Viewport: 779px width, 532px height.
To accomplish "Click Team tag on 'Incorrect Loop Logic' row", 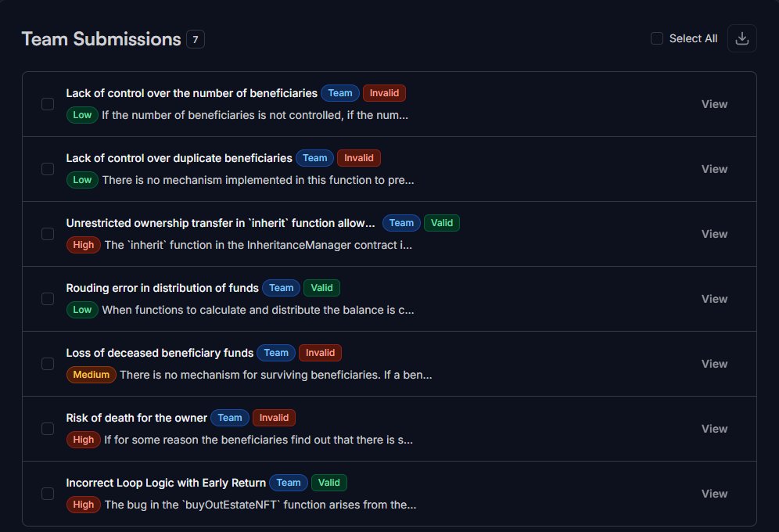I will point(288,483).
